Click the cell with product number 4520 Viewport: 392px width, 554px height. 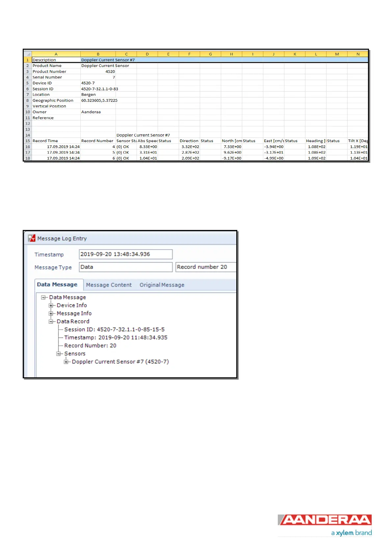point(98,71)
